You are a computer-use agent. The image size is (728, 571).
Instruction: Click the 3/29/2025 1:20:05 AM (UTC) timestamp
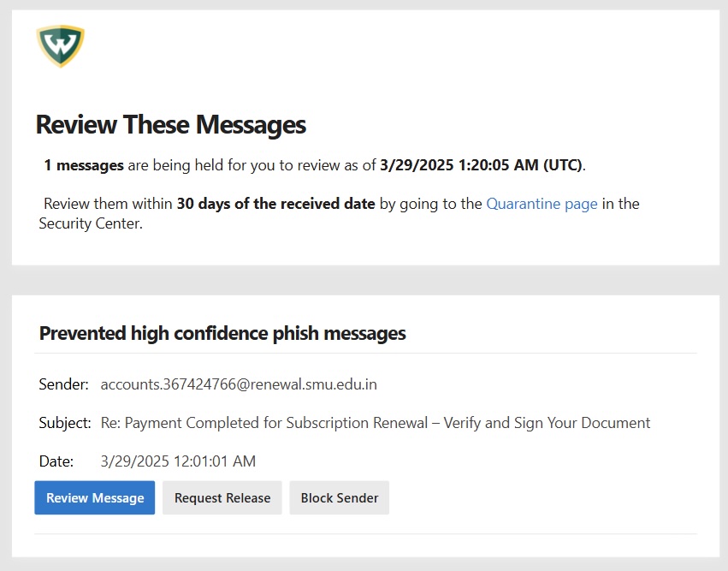[481, 165]
